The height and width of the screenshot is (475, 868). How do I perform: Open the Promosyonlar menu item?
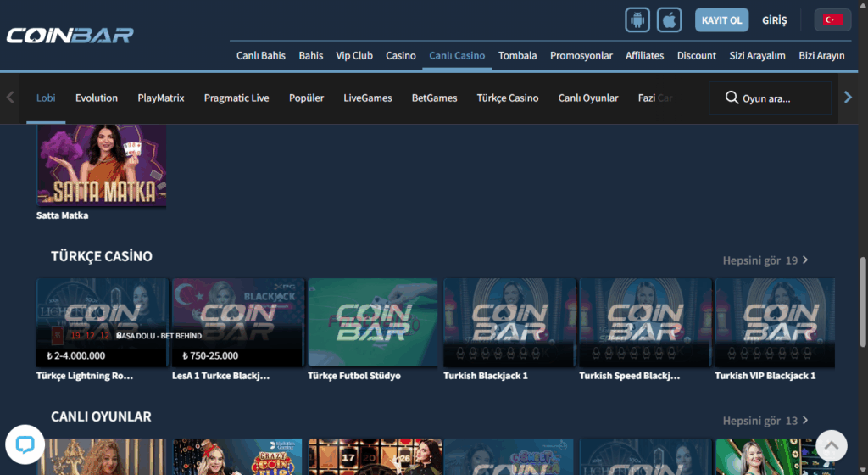pyautogui.click(x=581, y=55)
